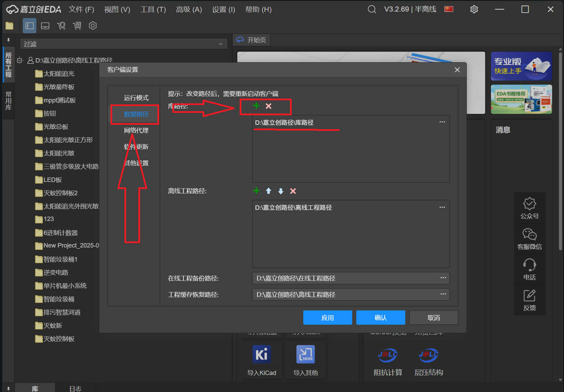
Task: Add a new library path with green plus
Action: [x=256, y=106]
